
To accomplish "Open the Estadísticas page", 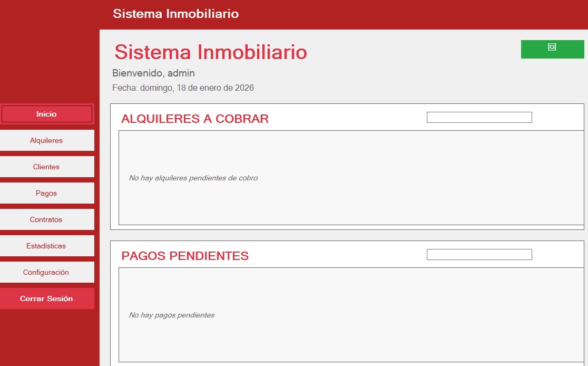I will (46, 246).
